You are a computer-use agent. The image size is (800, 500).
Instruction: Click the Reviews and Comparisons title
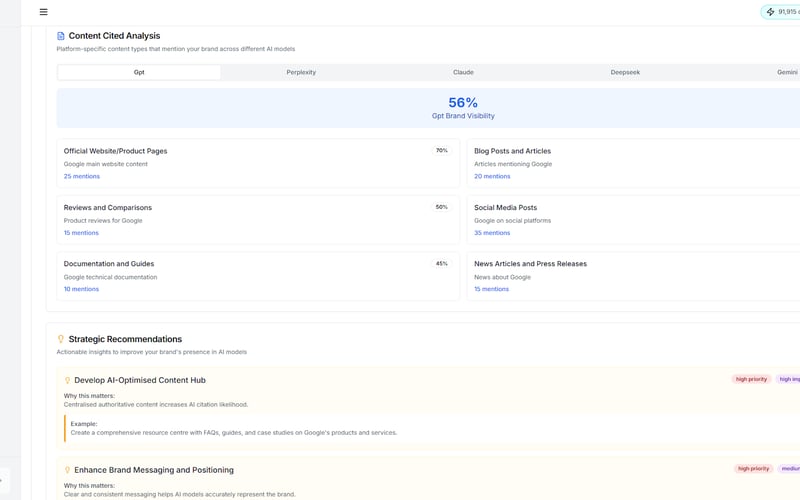click(108, 208)
